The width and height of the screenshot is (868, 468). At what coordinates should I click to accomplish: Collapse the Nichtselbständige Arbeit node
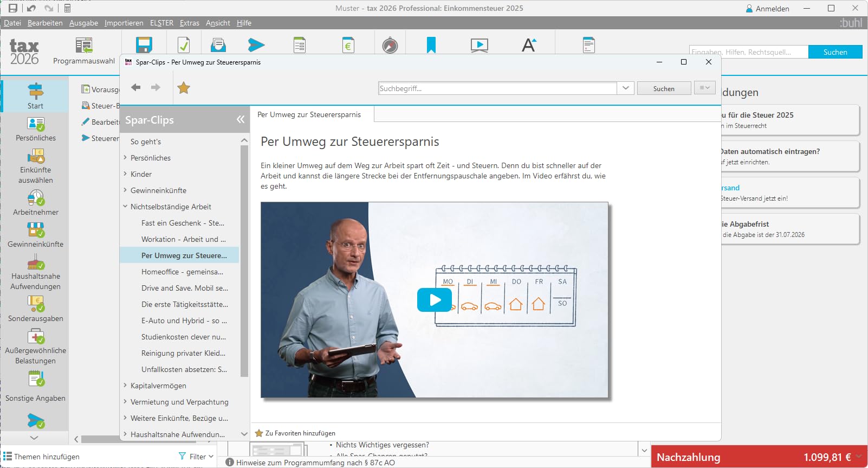(125, 207)
